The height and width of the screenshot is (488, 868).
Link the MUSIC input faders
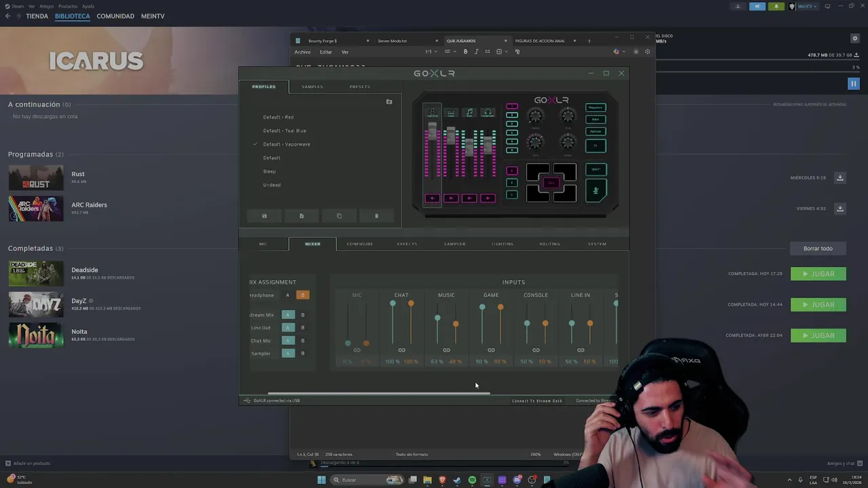tap(446, 350)
